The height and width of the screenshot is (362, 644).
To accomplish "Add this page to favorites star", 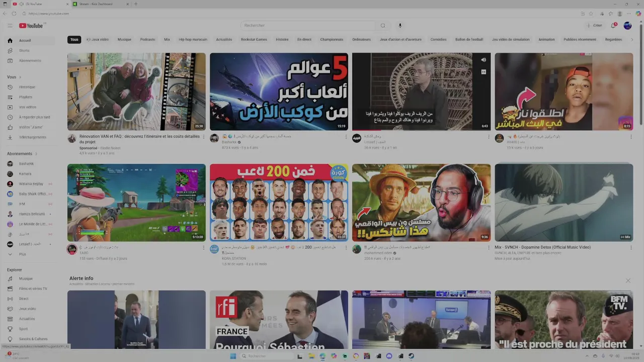I will pos(591,14).
